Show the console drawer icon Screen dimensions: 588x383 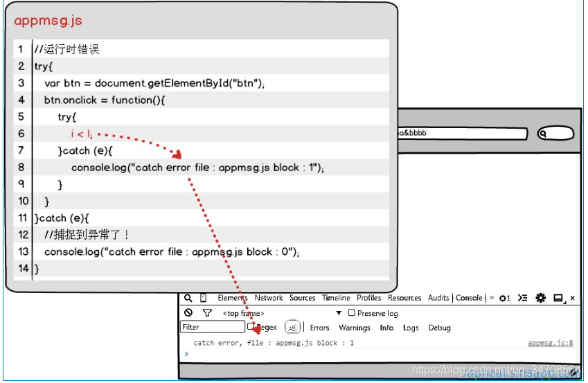522,298
